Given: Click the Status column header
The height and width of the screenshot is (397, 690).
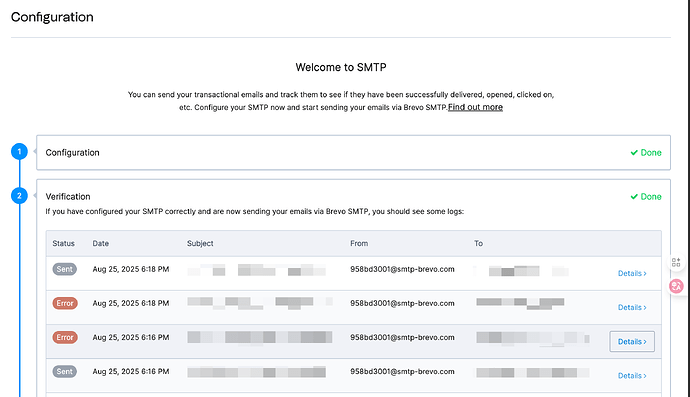Looking at the screenshot, I should (63, 243).
